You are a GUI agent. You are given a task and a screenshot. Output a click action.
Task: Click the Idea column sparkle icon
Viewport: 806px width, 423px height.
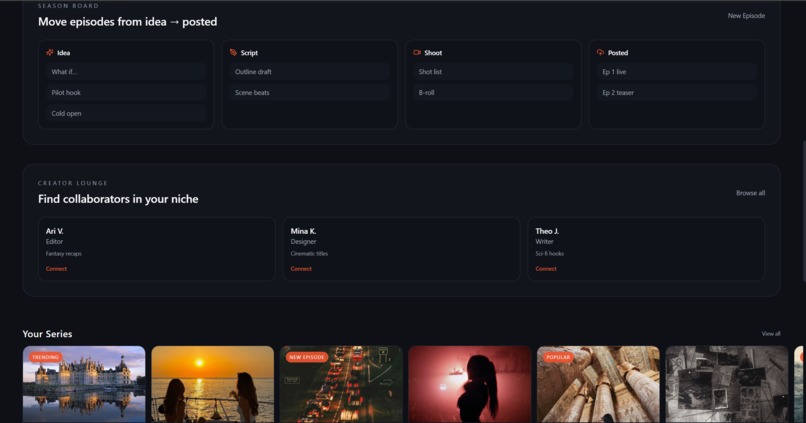pos(50,52)
